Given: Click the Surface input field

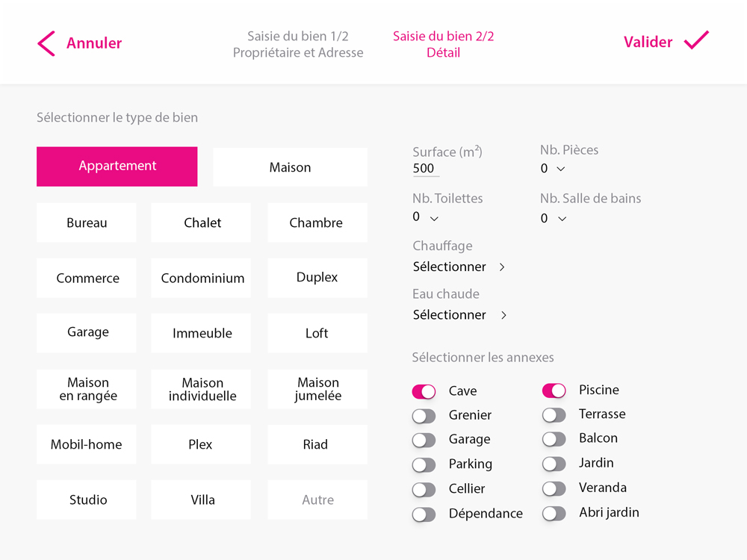Looking at the screenshot, I should [x=426, y=169].
